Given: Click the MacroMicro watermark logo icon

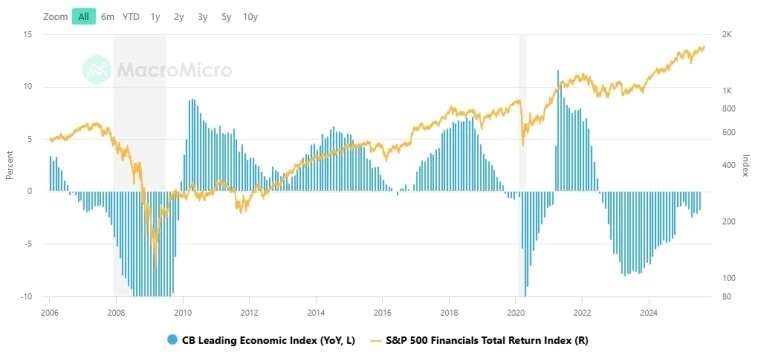Looking at the screenshot, I should pyautogui.click(x=97, y=70).
